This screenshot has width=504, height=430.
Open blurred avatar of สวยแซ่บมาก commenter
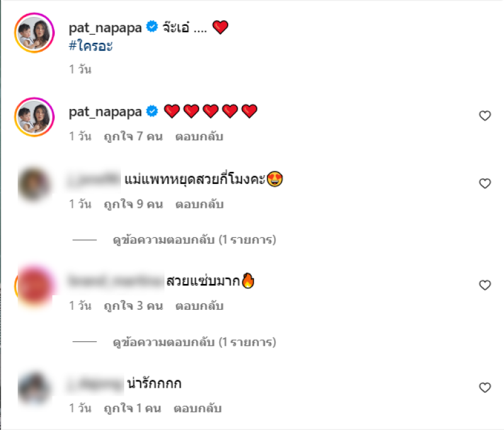[x=35, y=286]
